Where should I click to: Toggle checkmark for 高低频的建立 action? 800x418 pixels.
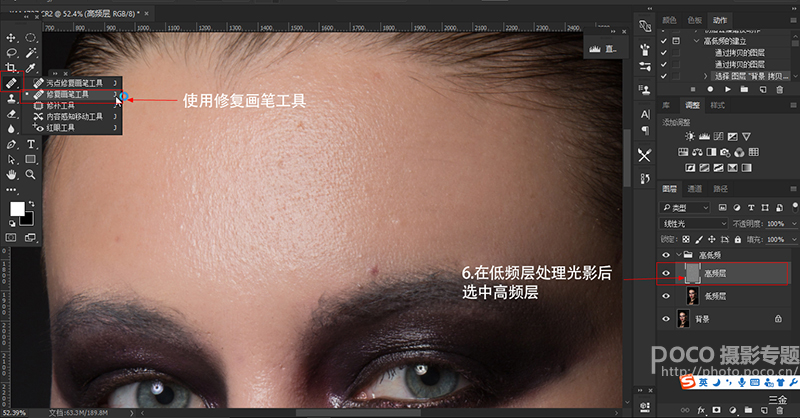(664, 41)
